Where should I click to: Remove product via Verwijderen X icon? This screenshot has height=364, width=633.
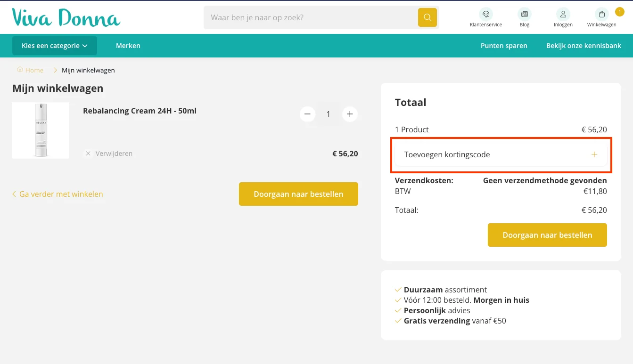point(88,154)
